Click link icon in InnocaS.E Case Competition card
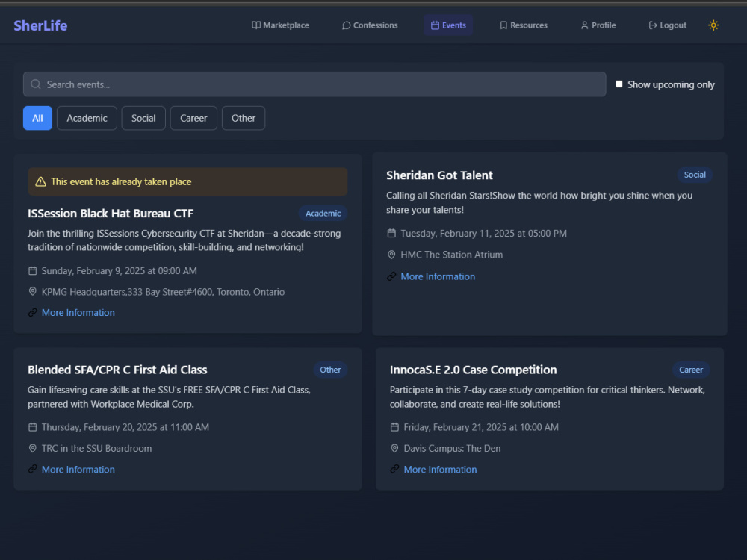747x560 pixels. point(394,469)
